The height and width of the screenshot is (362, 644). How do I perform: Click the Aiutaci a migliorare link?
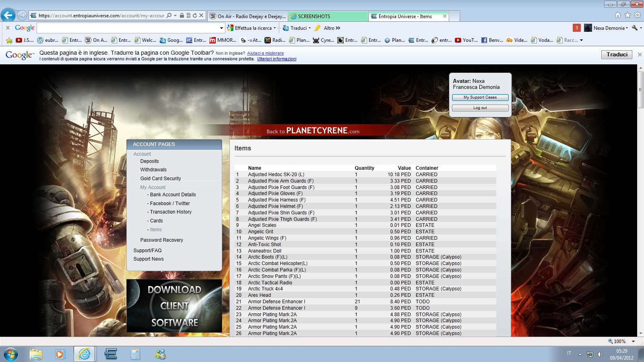tap(265, 53)
